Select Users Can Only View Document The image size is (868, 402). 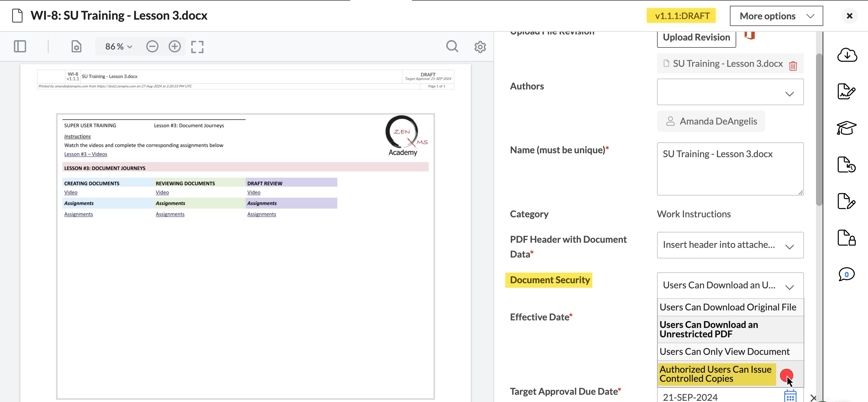[x=730, y=352]
